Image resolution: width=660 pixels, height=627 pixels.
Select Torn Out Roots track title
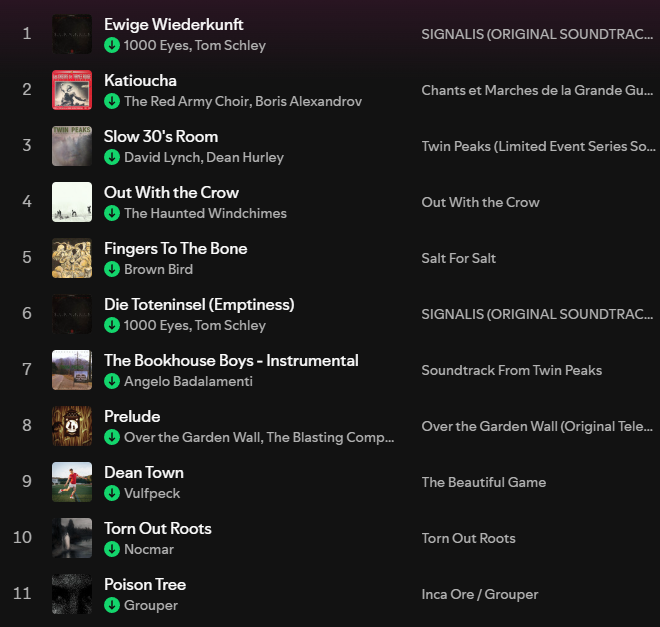tap(157, 528)
